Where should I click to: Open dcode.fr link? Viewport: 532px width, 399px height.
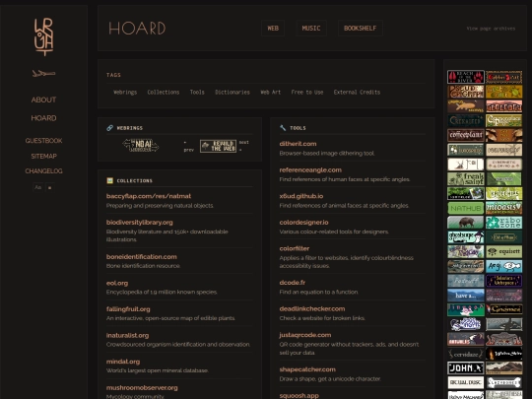[293, 283]
